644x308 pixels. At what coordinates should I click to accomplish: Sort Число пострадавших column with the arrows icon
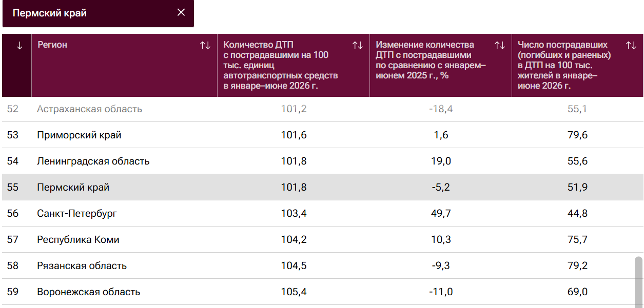pyautogui.click(x=631, y=46)
